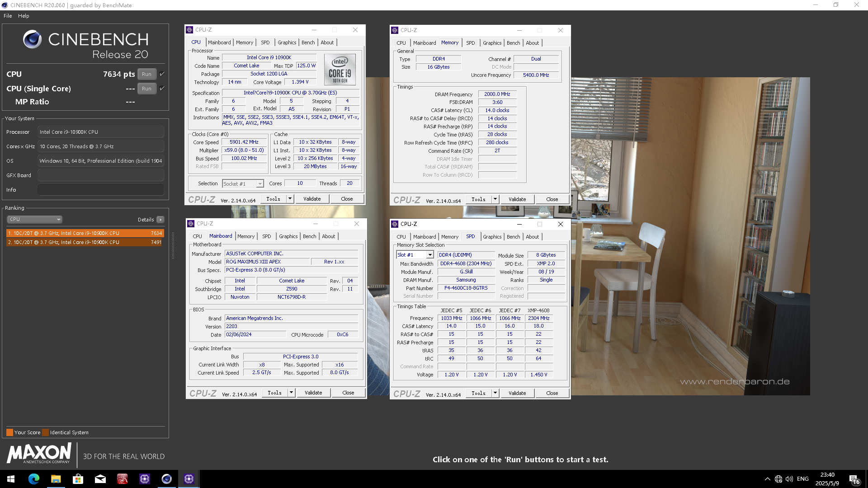Open volume speaker icon in tray
Viewport: 868px width, 488px height.
[x=789, y=479]
